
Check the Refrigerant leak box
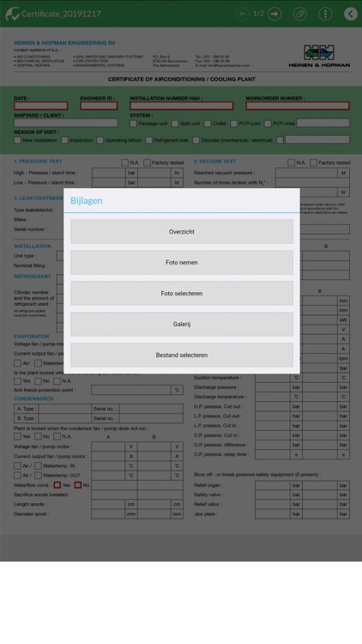pyautogui.click(x=149, y=140)
